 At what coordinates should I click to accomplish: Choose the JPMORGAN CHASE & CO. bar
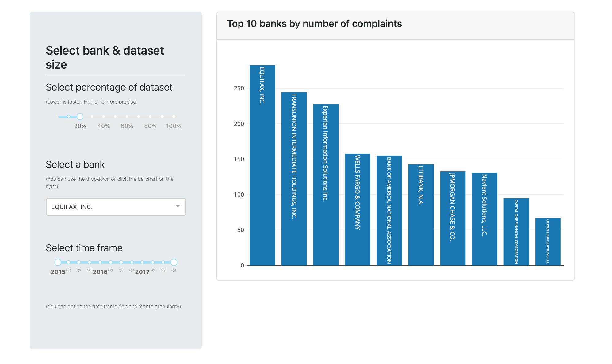pos(453,218)
